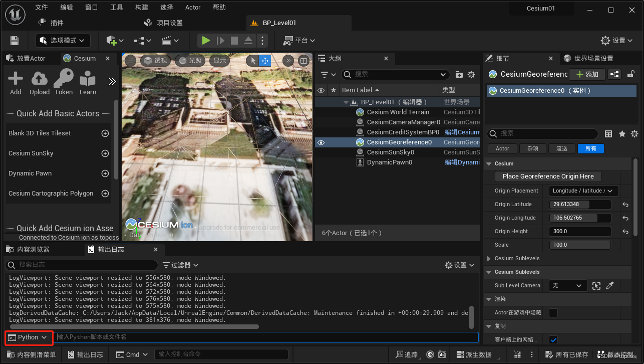The height and width of the screenshot is (364, 644).
Task: Collapse BP_Level01 tree in outliner
Action: point(346,102)
